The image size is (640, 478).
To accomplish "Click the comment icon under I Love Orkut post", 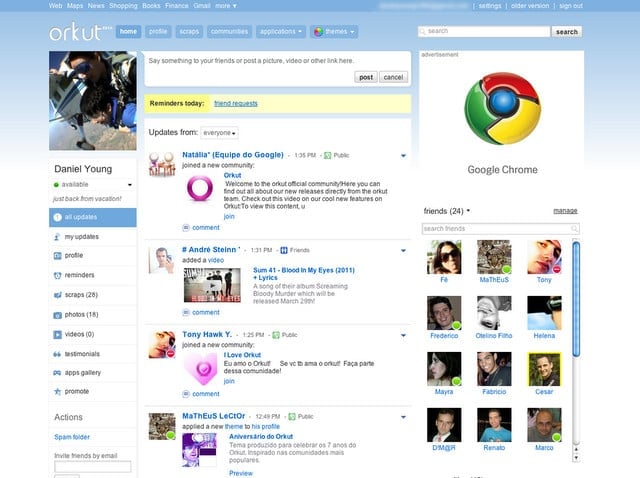I will tap(186, 394).
